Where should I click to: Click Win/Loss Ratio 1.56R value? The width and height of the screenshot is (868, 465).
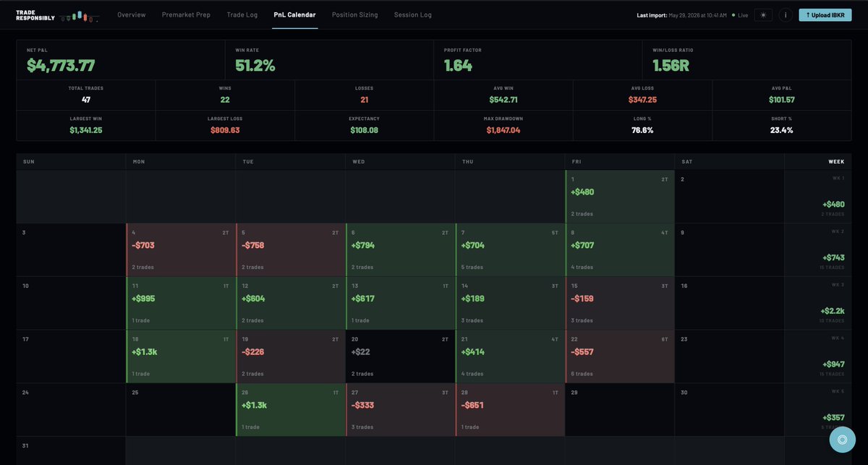pos(673,65)
